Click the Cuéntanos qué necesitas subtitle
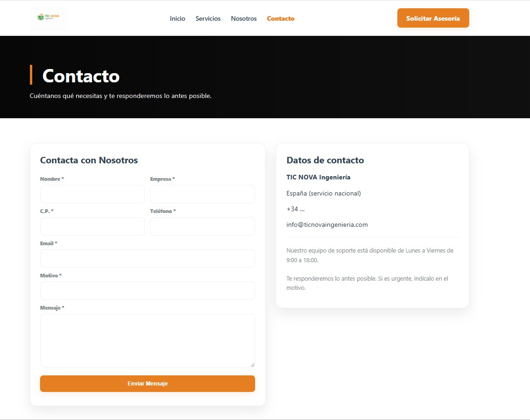The height and width of the screenshot is (420, 530). click(x=120, y=96)
